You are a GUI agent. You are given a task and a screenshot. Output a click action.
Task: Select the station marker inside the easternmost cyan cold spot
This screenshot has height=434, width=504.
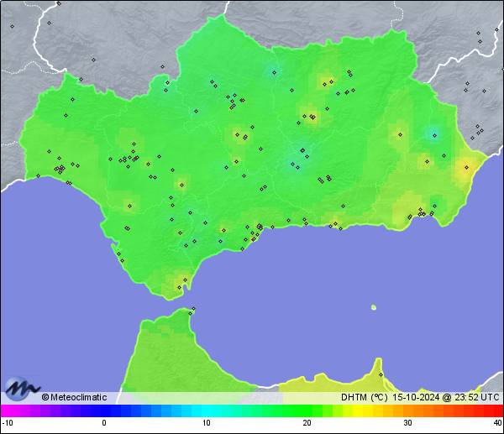(x=434, y=135)
